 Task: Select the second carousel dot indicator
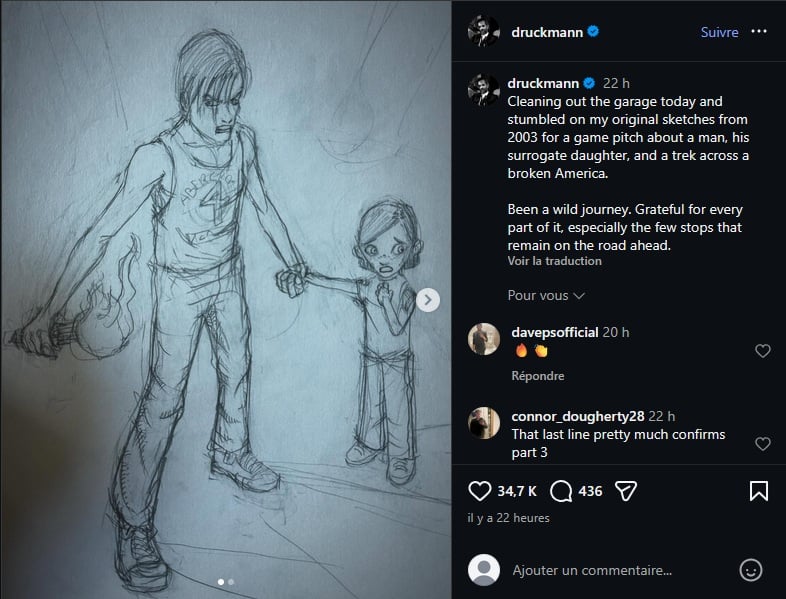coord(231,581)
